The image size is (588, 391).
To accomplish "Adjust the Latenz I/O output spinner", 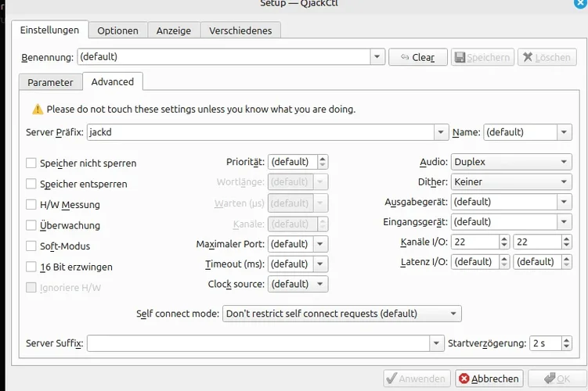I will 567,262.
